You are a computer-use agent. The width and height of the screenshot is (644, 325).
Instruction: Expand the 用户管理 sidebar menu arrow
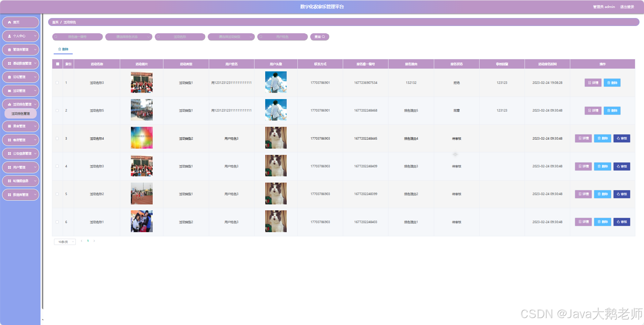coord(35,167)
